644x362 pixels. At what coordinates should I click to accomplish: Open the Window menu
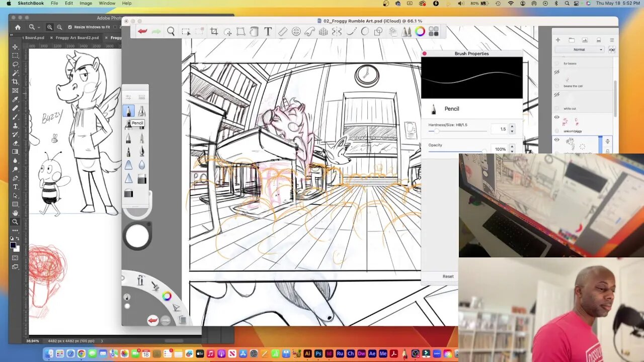point(107,3)
